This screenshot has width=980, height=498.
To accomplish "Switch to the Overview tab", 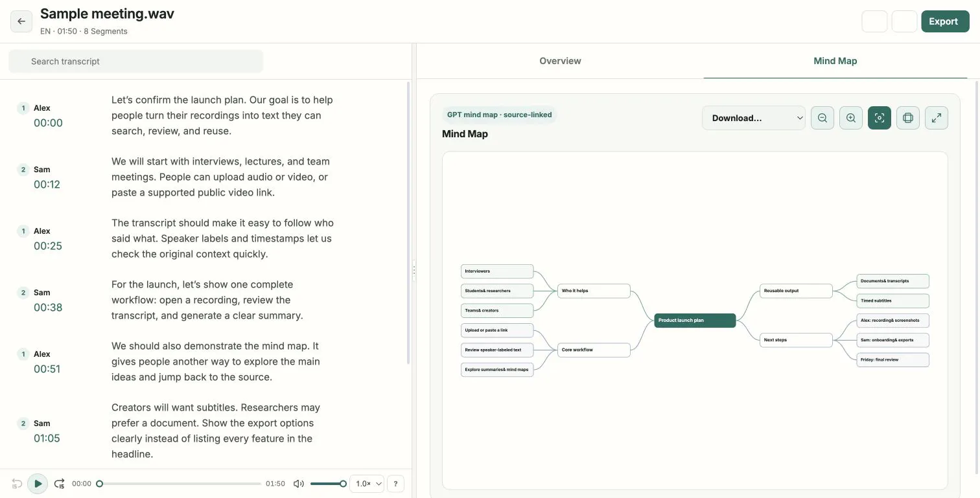I will 560,61.
